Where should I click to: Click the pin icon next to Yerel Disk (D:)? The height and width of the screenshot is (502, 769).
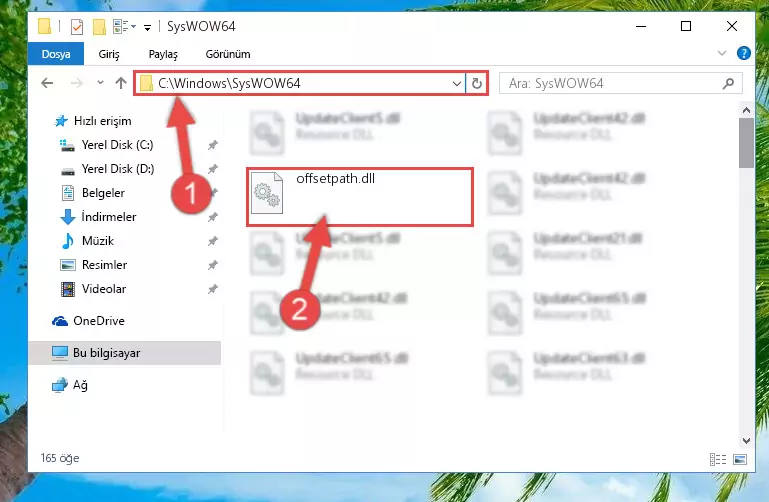click(212, 169)
